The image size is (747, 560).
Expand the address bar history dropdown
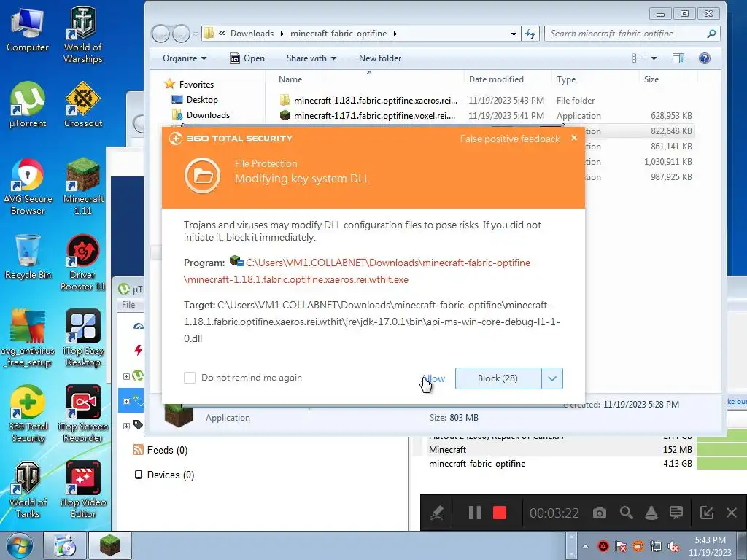[x=514, y=34]
